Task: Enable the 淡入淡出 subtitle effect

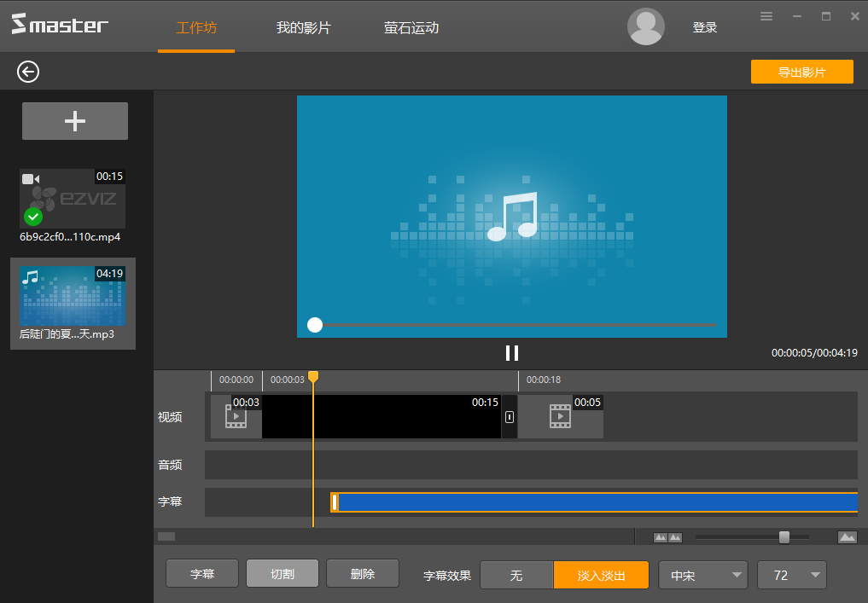Action: pos(601,575)
